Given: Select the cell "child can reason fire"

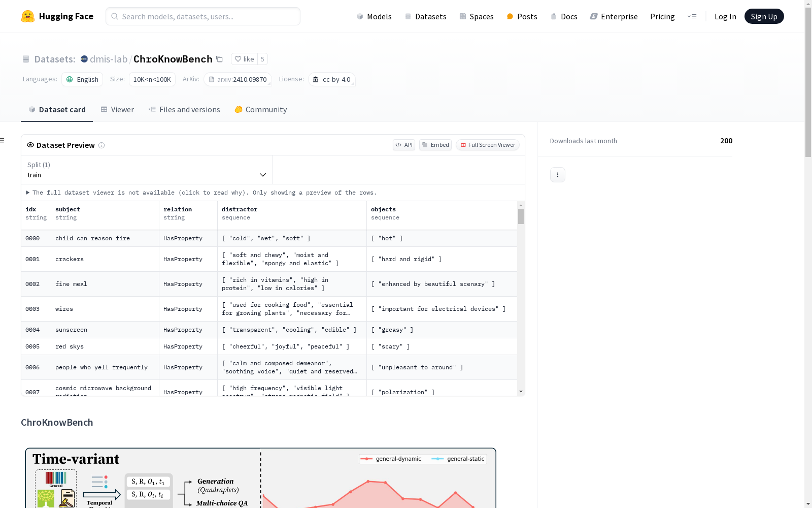Looking at the screenshot, I should [105, 238].
